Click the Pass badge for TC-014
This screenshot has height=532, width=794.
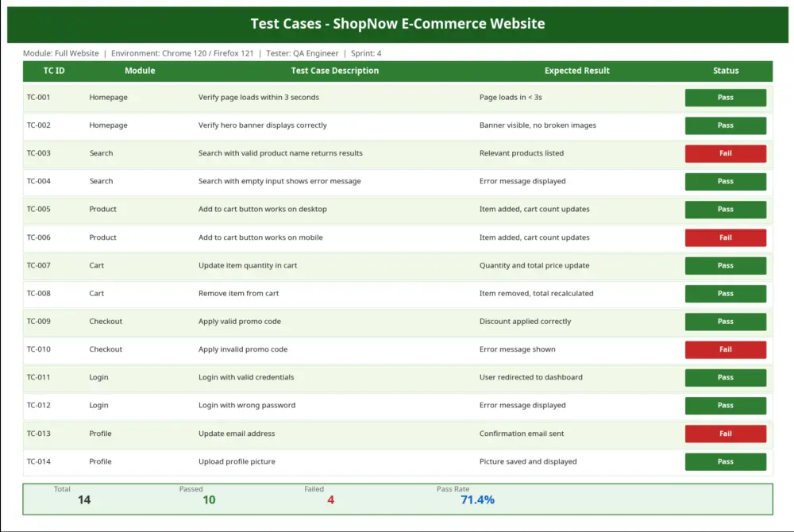coord(725,461)
